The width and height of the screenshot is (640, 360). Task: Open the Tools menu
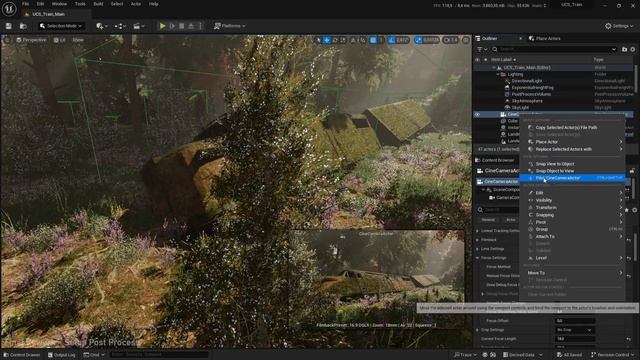coord(80,4)
